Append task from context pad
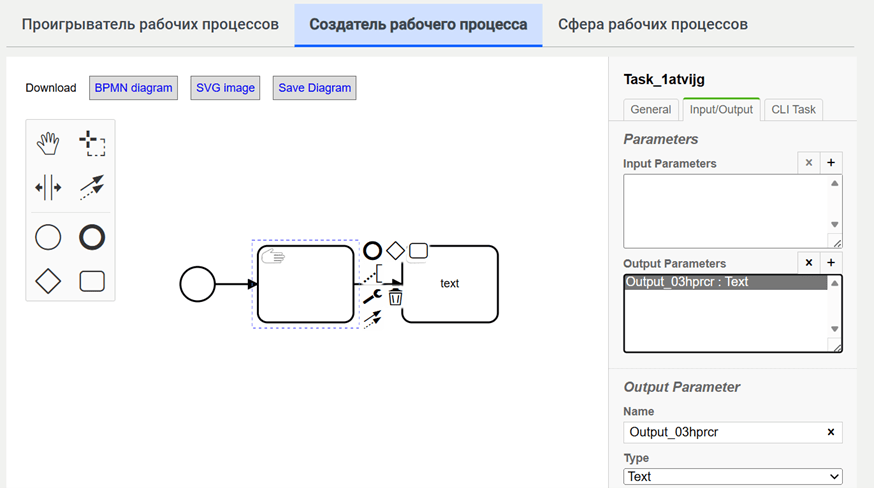Viewport: 874px width, 488px height. [x=418, y=251]
